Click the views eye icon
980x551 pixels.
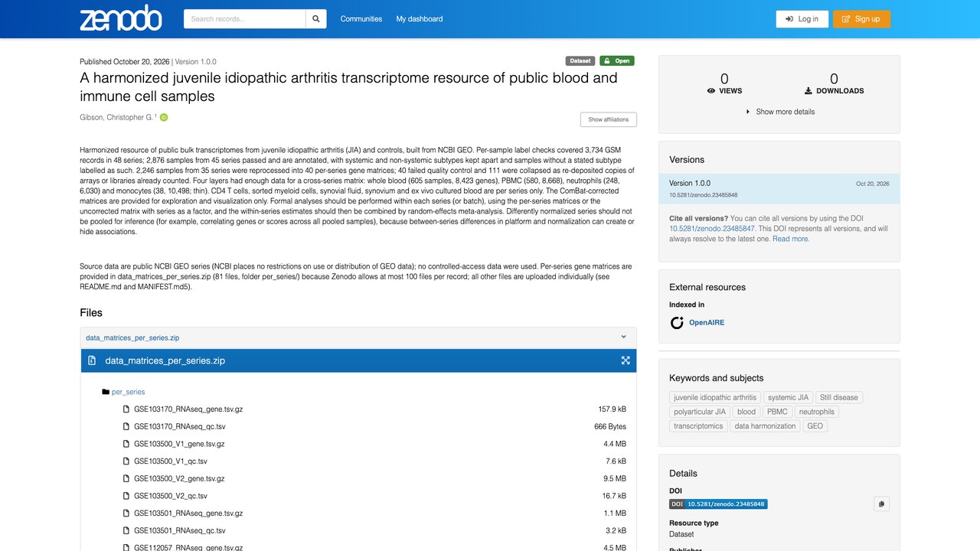pyautogui.click(x=711, y=91)
